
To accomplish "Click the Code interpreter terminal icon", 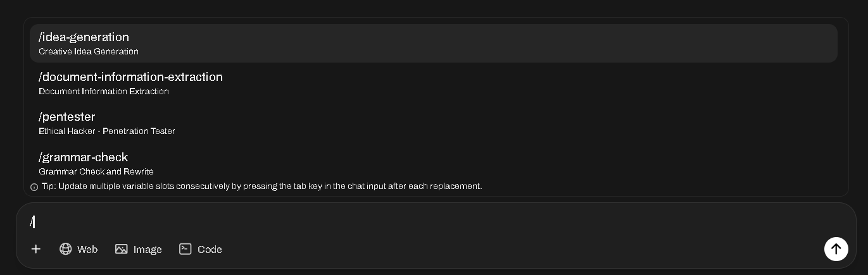I will [x=185, y=249].
